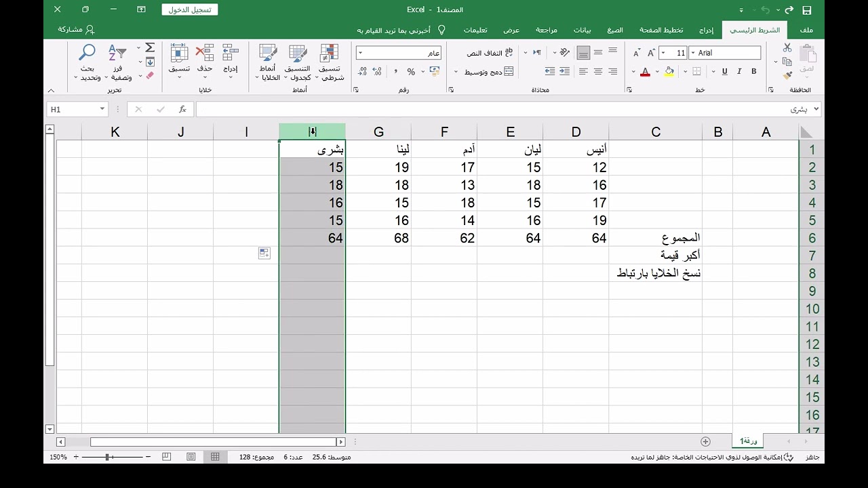Decrease font size with small A icon
Viewport: 868px width, 488px height.
635,53
